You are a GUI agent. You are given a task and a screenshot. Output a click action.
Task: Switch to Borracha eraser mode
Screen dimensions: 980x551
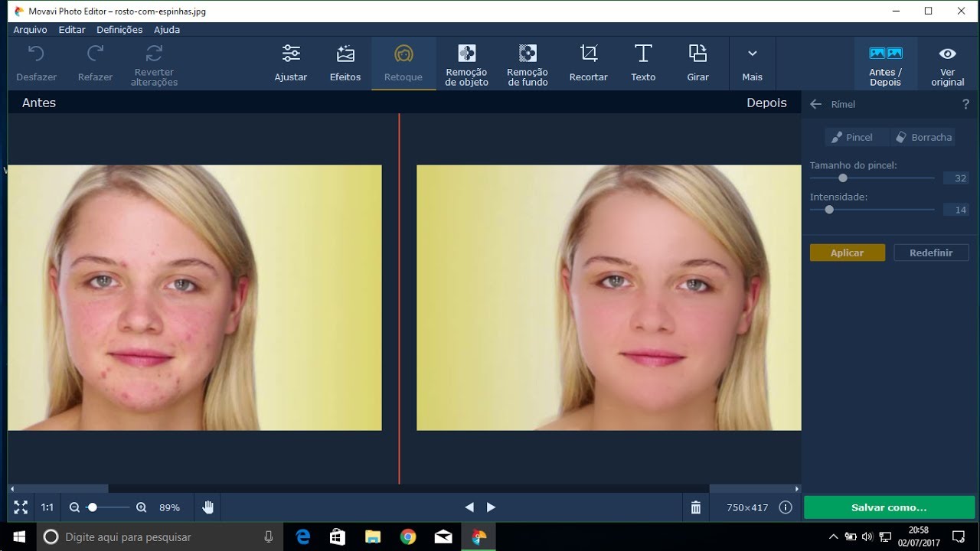pyautogui.click(x=923, y=137)
